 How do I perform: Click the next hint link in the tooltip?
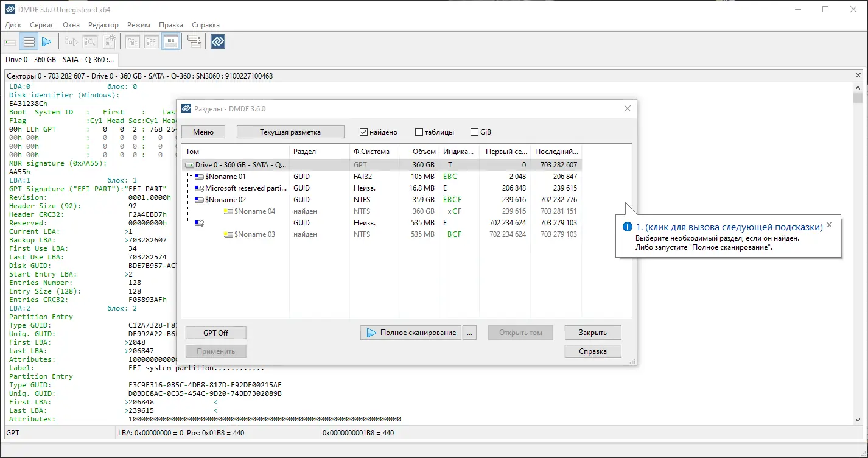click(729, 227)
